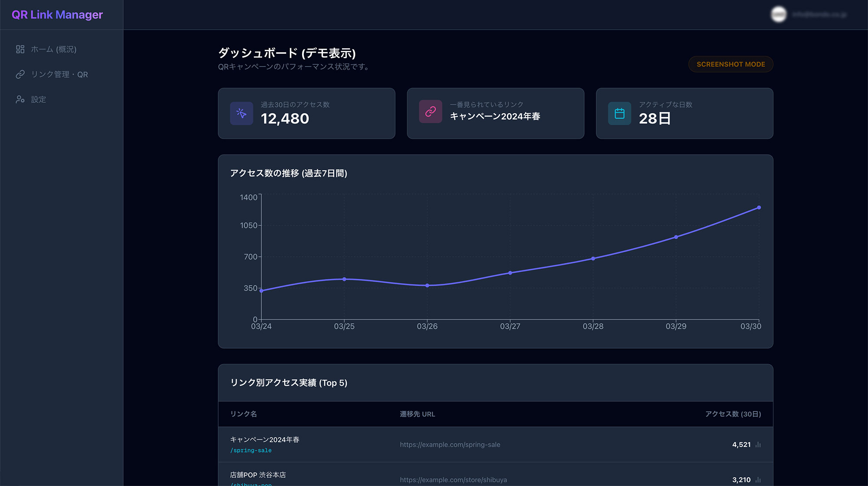Image resolution: width=868 pixels, height=486 pixels.
Task: Click bar chart icon beside 3,210
Action: click(758, 480)
